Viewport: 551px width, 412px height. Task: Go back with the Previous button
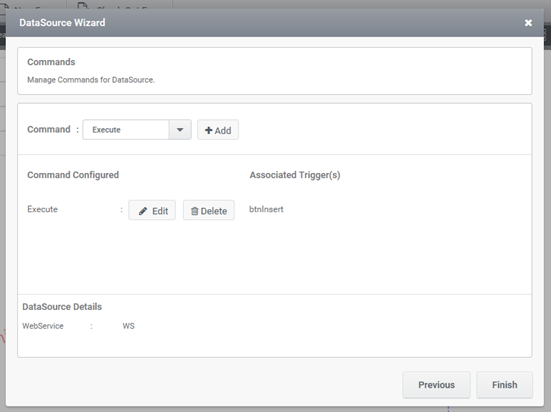click(436, 385)
